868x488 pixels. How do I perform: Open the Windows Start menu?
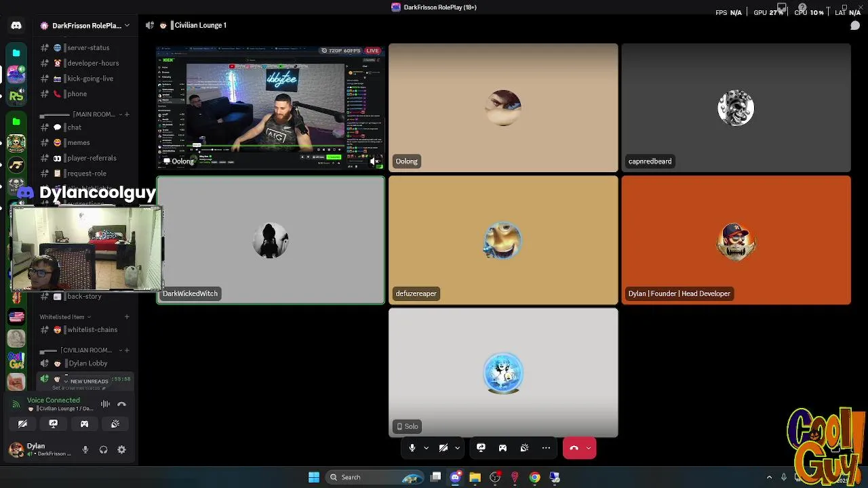pyautogui.click(x=314, y=477)
